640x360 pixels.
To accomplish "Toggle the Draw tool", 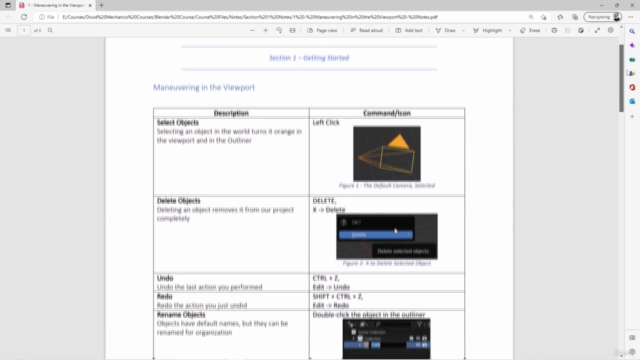I will coord(445,31).
